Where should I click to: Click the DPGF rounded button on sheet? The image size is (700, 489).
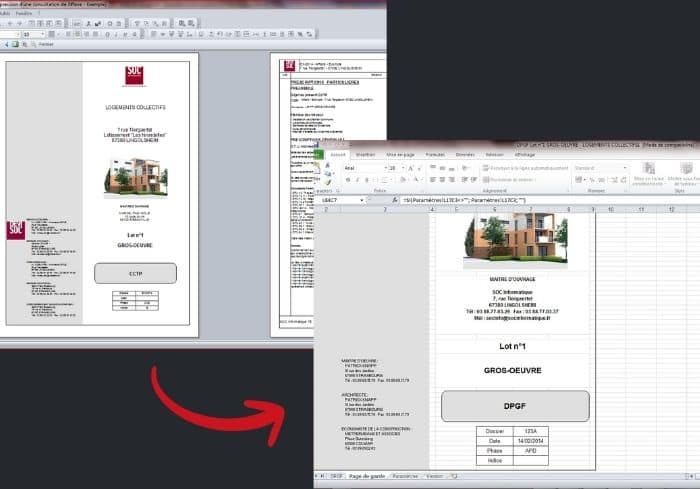coord(514,407)
